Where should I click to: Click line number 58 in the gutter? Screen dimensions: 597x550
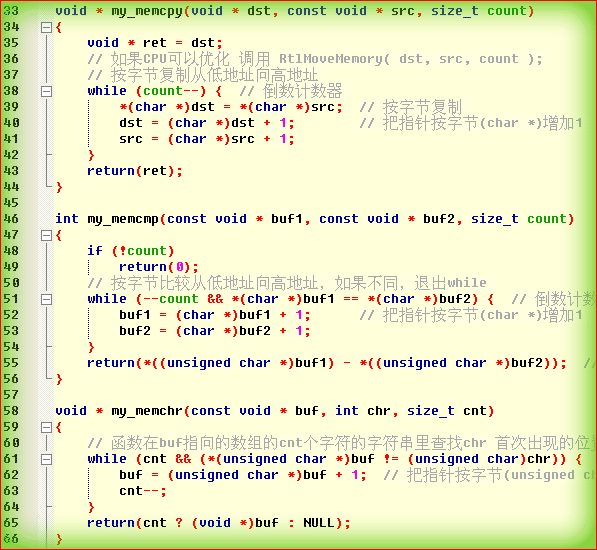pyautogui.click(x=11, y=411)
